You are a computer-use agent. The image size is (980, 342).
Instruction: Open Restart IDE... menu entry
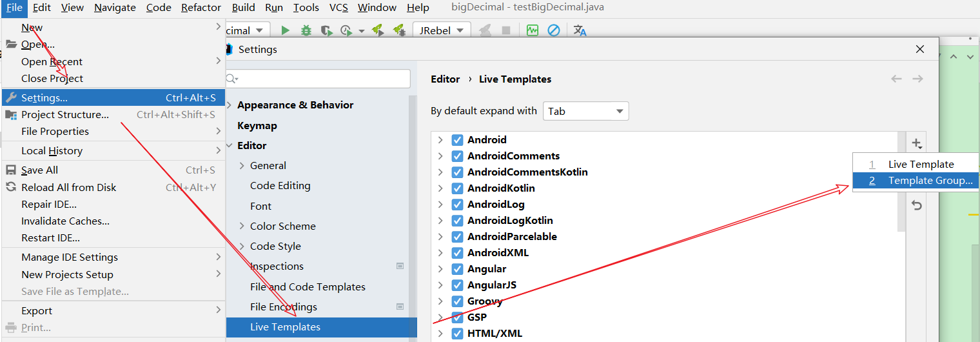113,237
